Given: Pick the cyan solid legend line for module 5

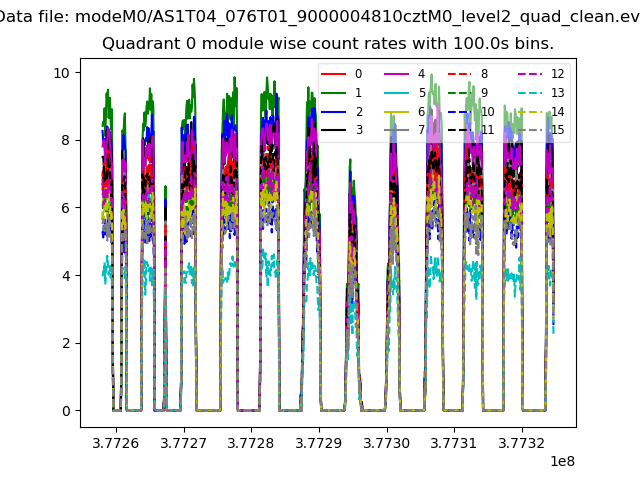Looking at the screenshot, I should coord(397,92).
